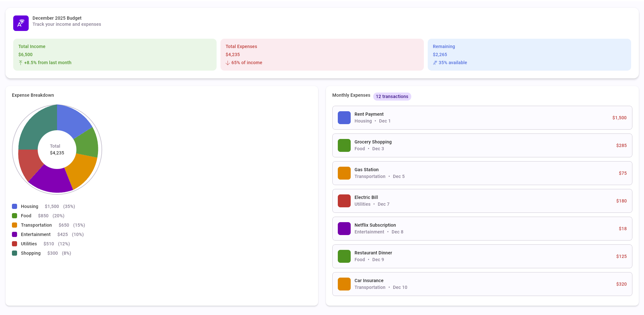
Task: Open the 12 transactions badge
Action: point(392,96)
